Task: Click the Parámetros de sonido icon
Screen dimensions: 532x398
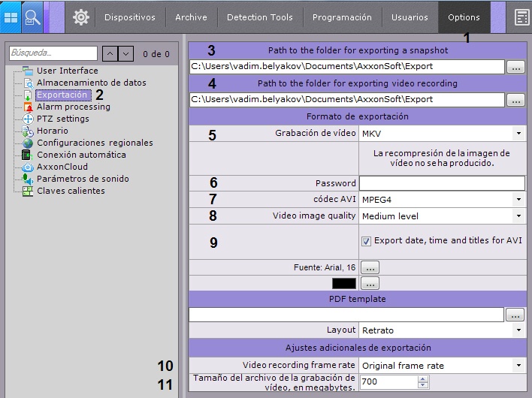Action: (x=28, y=179)
